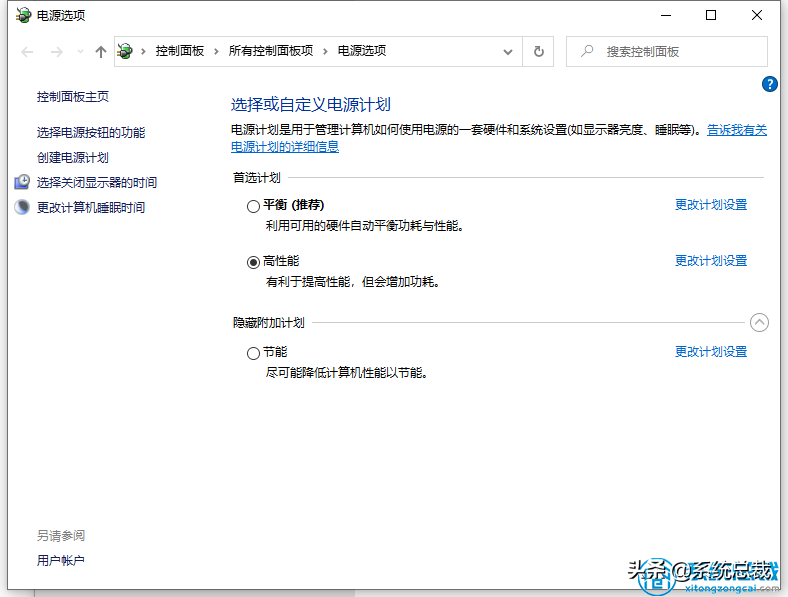788x597 pixels.
Task: Click the refresh button in address bar
Action: [x=539, y=51]
